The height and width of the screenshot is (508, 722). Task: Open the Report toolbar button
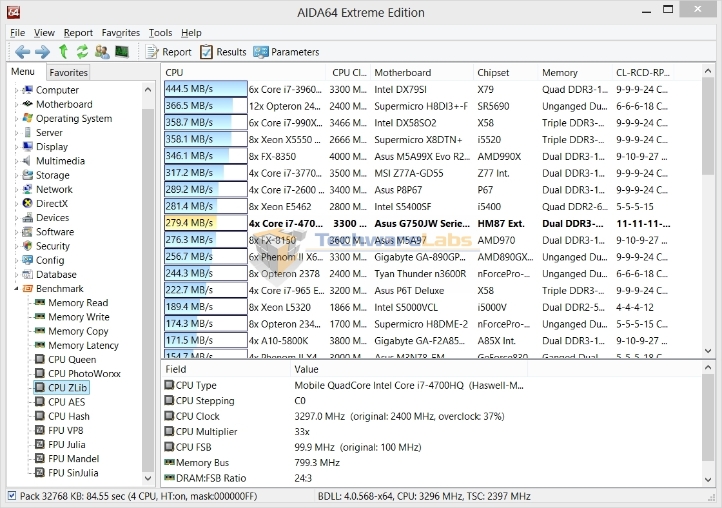[169, 52]
